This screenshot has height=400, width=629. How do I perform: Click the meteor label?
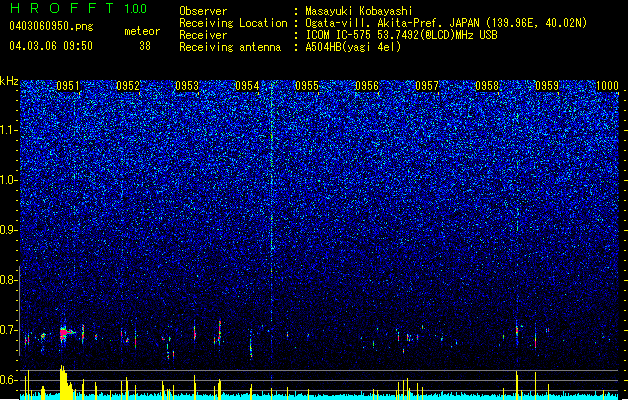tap(142, 31)
